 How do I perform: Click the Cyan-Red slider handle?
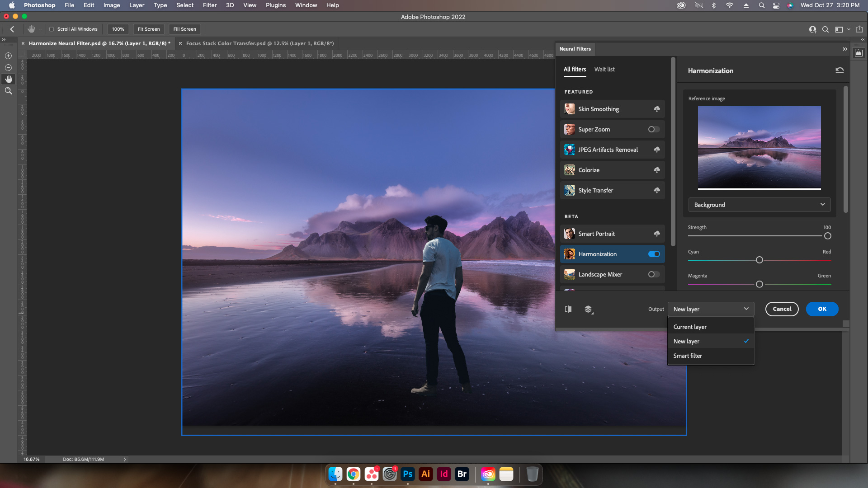[x=759, y=260]
